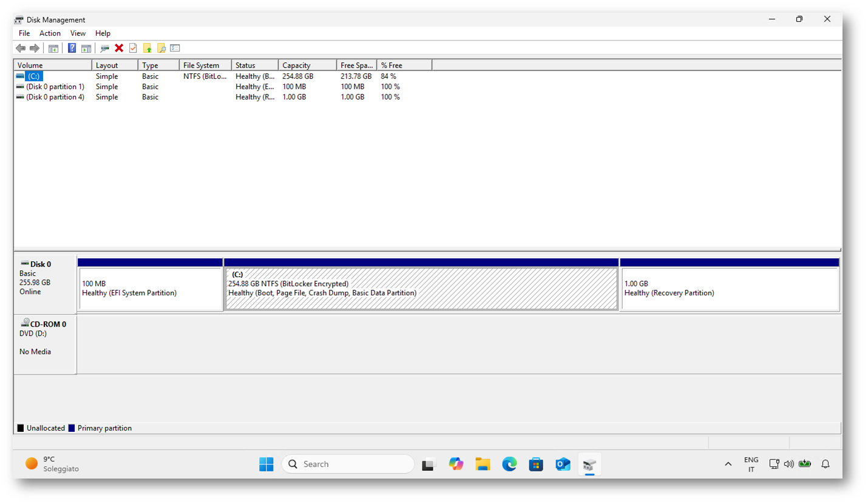Select Disk 0 partition 4 row

click(55, 97)
